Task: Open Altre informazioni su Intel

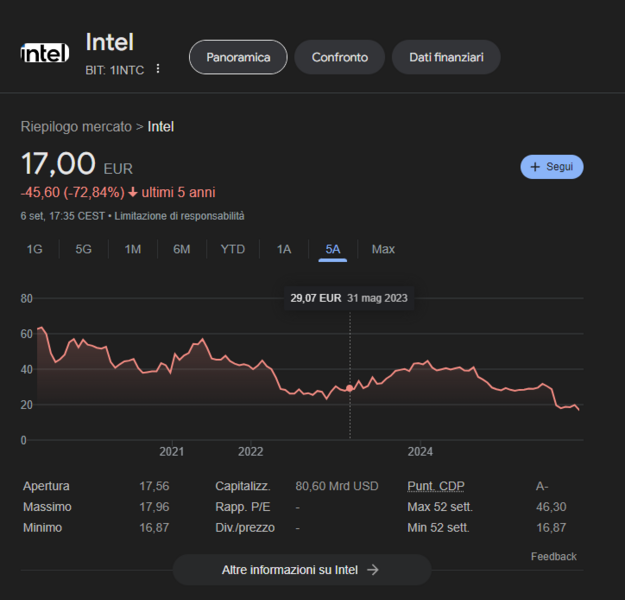Action: [x=301, y=570]
